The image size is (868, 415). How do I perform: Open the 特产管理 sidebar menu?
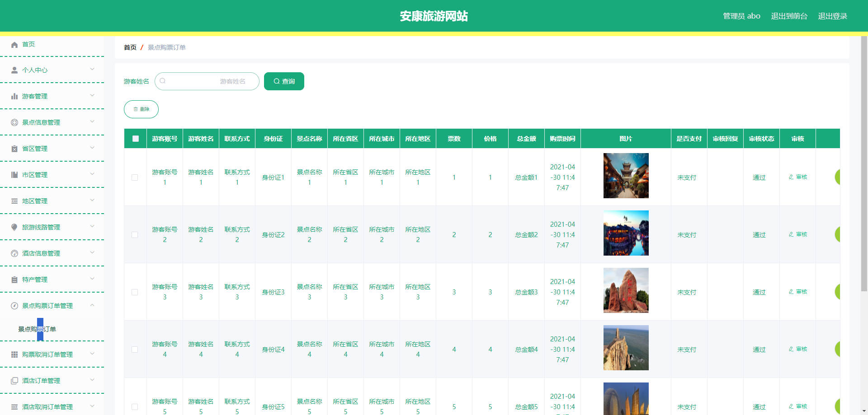pyautogui.click(x=52, y=280)
